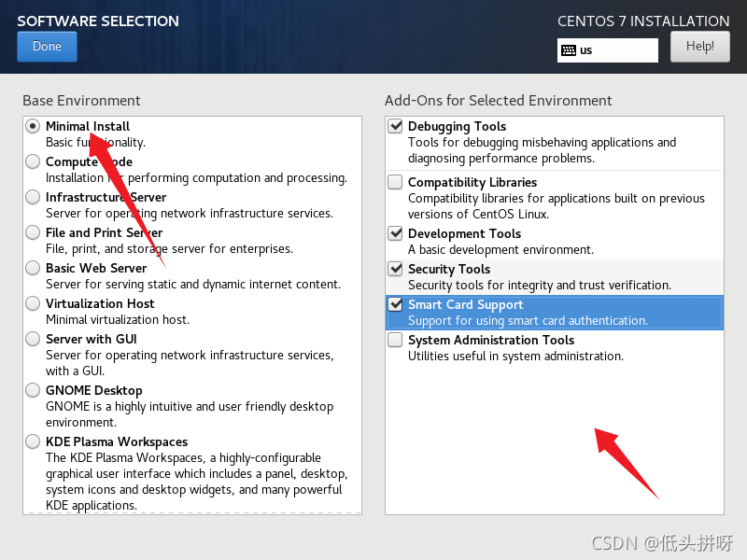Click 'Support for using smart card authentication.' text
747x560 pixels.
(x=528, y=320)
